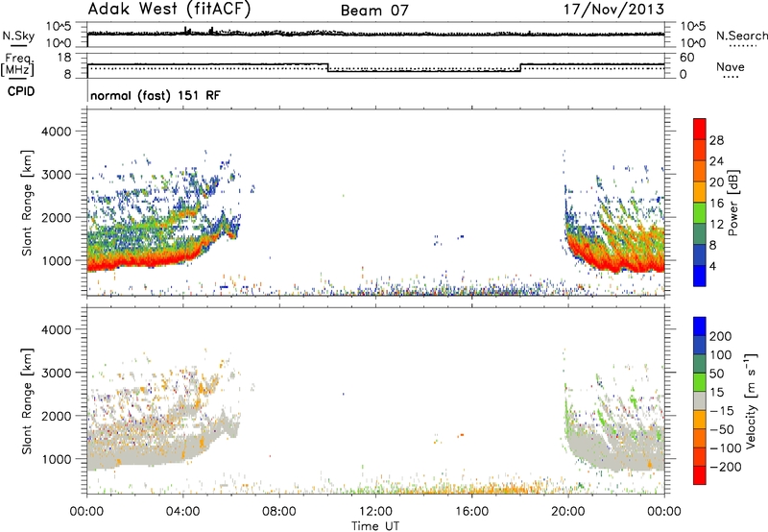Click the 'Time UT' axis label
The height and width of the screenshot is (532, 768).
pos(375,525)
